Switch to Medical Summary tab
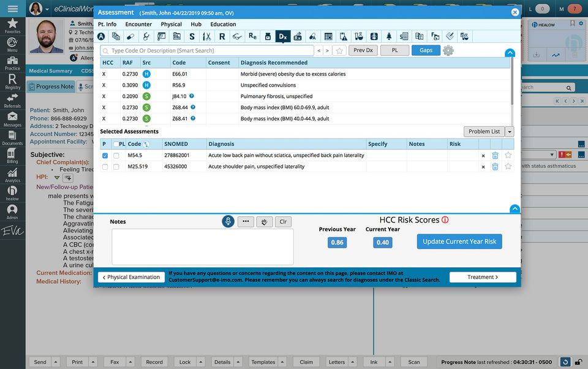The height and width of the screenshot is (369, 588). 51,71
